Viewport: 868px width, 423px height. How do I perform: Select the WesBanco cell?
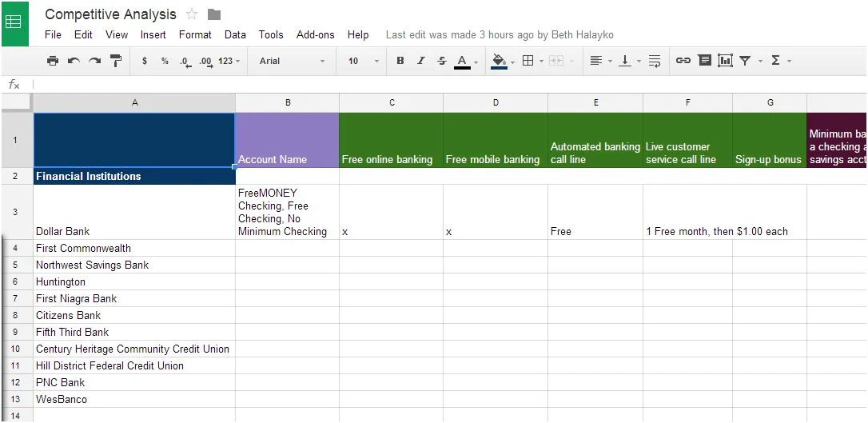click(x=134, y=399)
